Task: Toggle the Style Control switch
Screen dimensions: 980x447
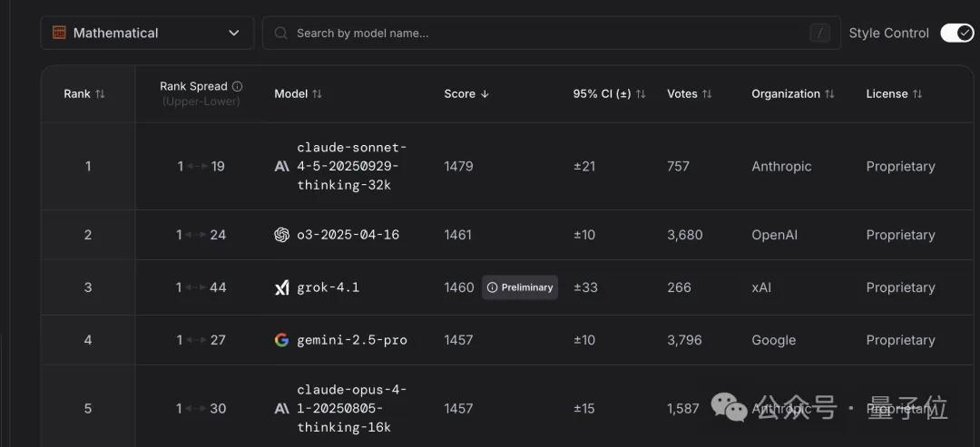Action: coord(956,33)
